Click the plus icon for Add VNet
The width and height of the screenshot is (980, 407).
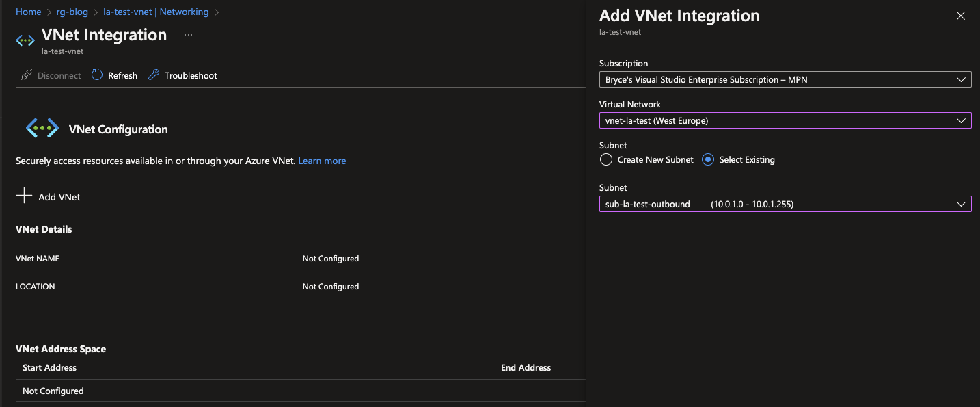pyautogui.click(x=25, y=196)
